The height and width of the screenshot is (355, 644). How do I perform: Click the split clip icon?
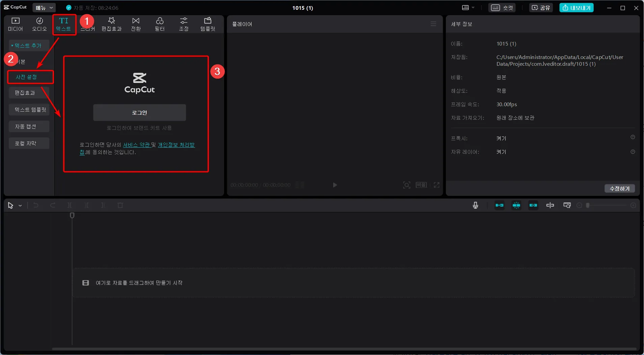coord(70,205)
